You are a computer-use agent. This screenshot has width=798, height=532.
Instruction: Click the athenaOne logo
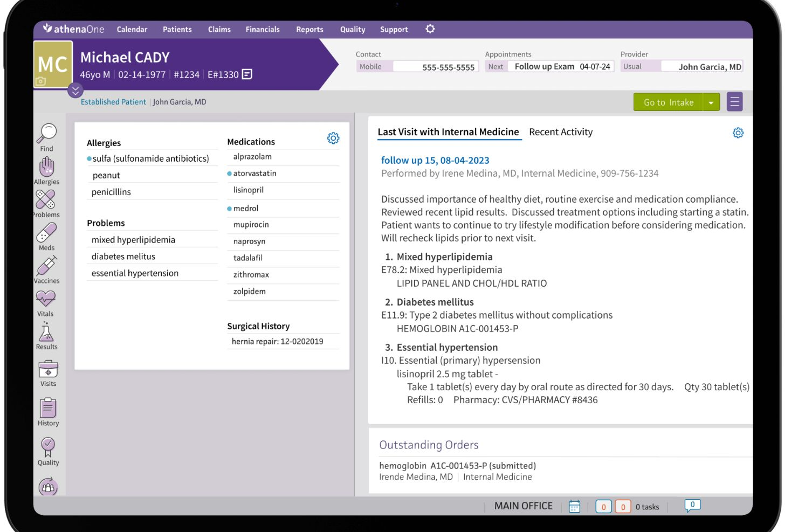(73, 29)
